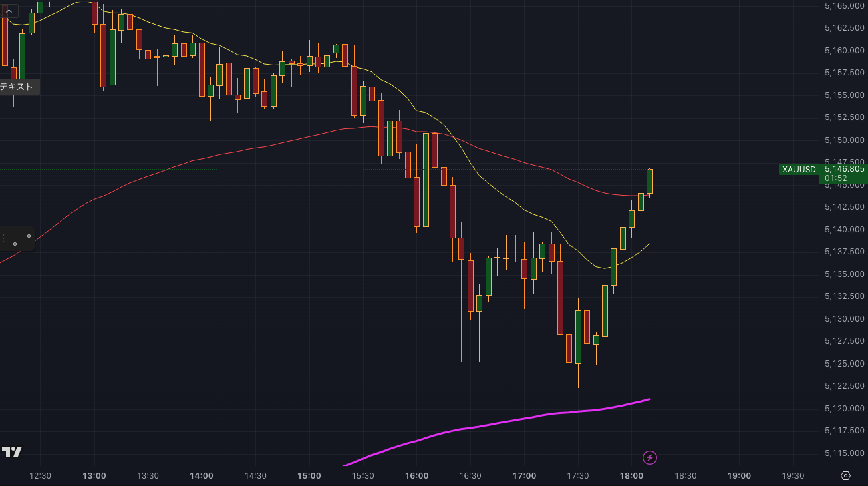This screenshot has height=486, width=868.
Task: Open chart settings hexagon gear icon
Action: click(845, 475)
